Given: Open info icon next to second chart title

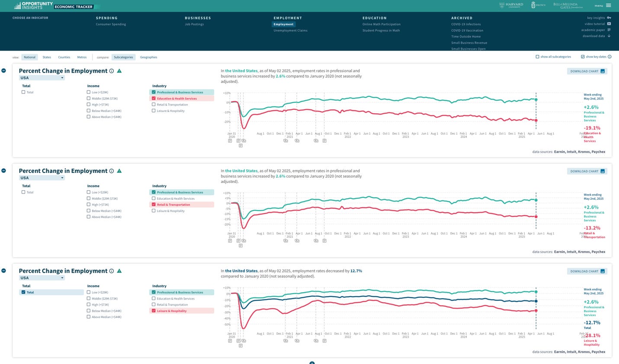Looking at the screenshot, I should 112,171.
